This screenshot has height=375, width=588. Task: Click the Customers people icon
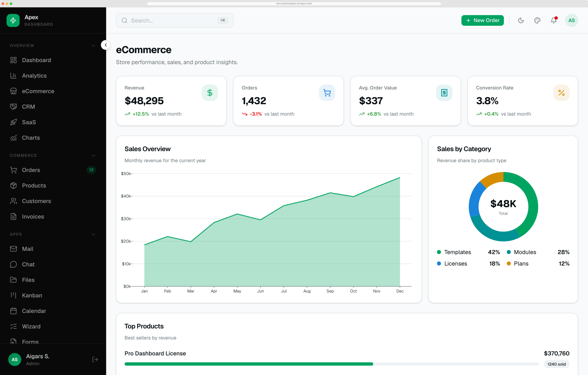[x=13, y=201]
